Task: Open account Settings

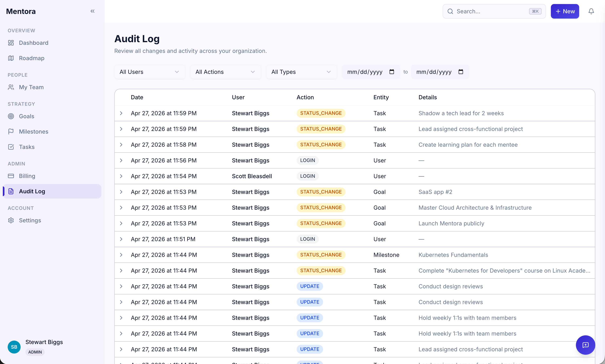Action: pyautogui.click(x=52, y=220)
